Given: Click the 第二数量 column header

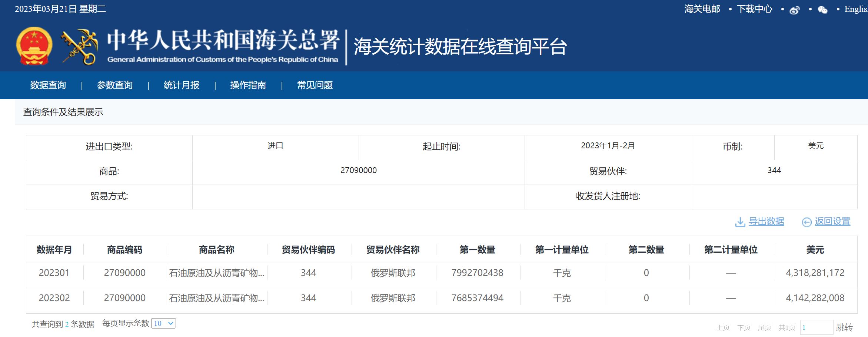Looking at the screenshot, I should click(646, 250).
